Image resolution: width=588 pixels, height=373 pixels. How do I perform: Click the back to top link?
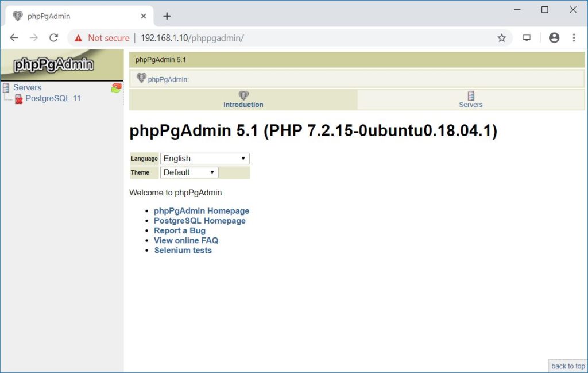(x=568, y=366)
